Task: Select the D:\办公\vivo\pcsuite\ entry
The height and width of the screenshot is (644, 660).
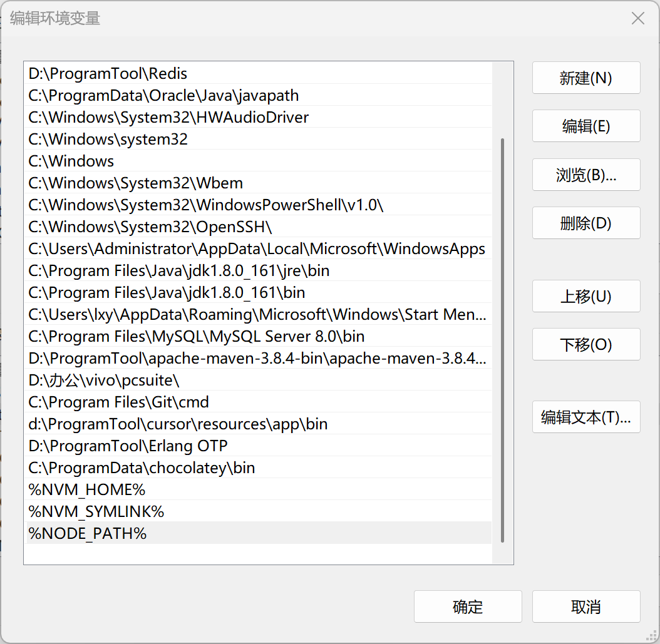Action: pos(259,380)
